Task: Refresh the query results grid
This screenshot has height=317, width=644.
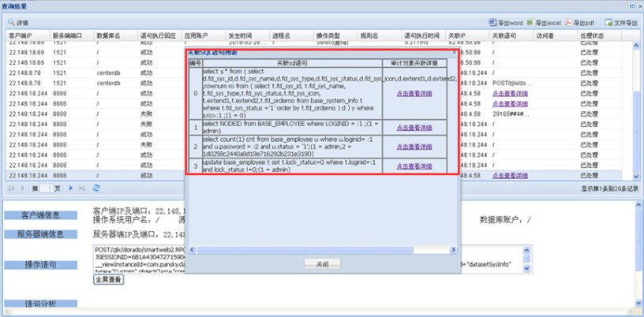Action: [96, 188]
